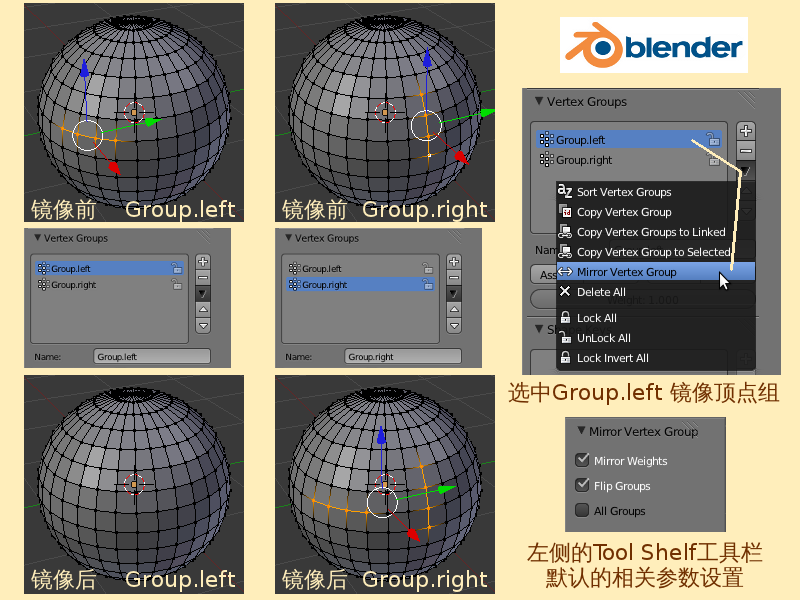Screen dimensions: 800x600
Task: Click the Blender logo
Action: click(654, 45)
